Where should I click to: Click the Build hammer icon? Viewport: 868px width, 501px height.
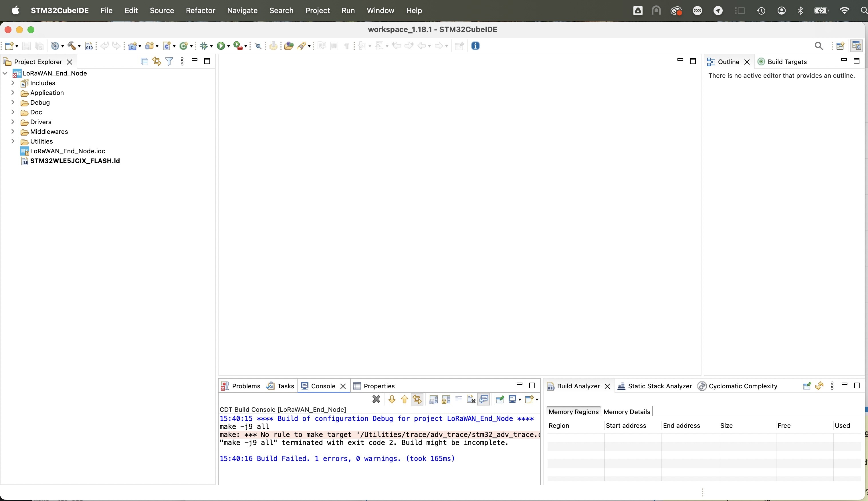coord(72,46)
